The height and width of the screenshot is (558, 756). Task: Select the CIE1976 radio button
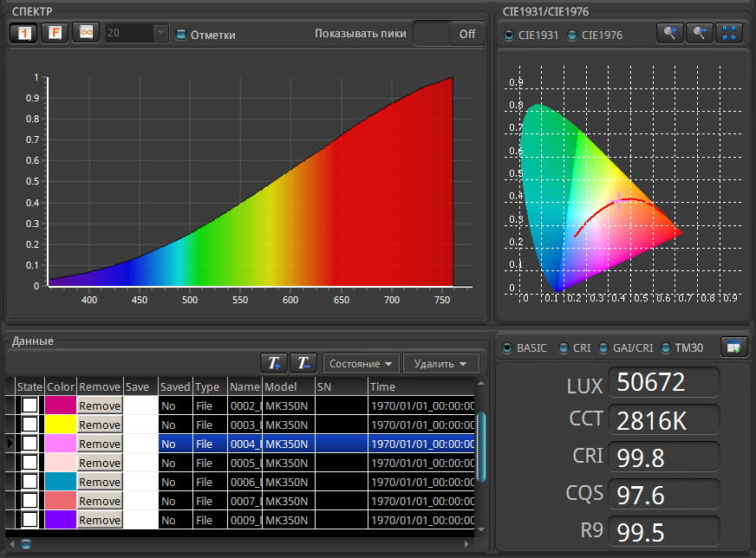(x=572, y=36)
